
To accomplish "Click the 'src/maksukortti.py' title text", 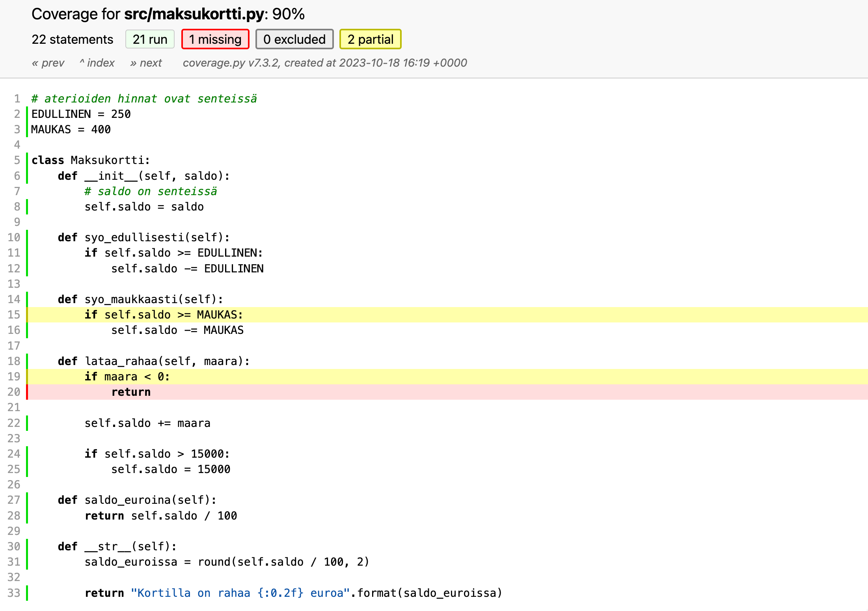I will click(194, 14).
